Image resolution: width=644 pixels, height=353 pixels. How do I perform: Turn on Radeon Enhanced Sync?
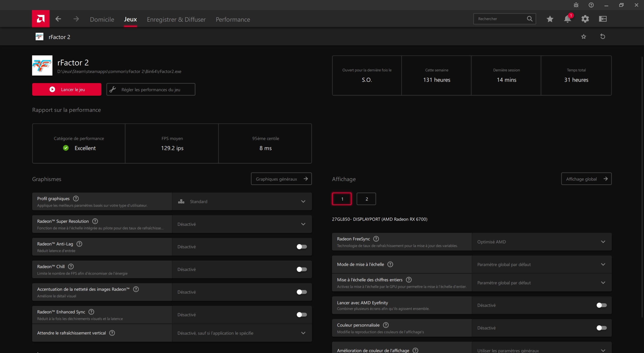301,315
